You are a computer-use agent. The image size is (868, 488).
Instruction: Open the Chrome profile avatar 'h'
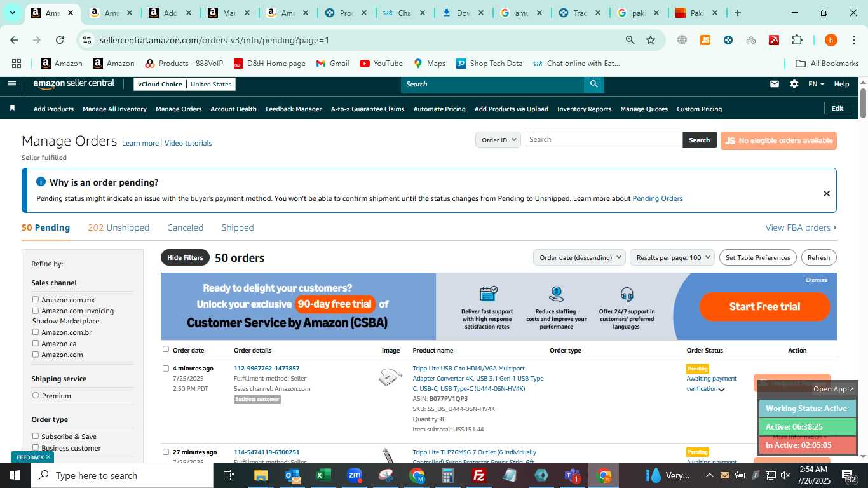point(831,40)
